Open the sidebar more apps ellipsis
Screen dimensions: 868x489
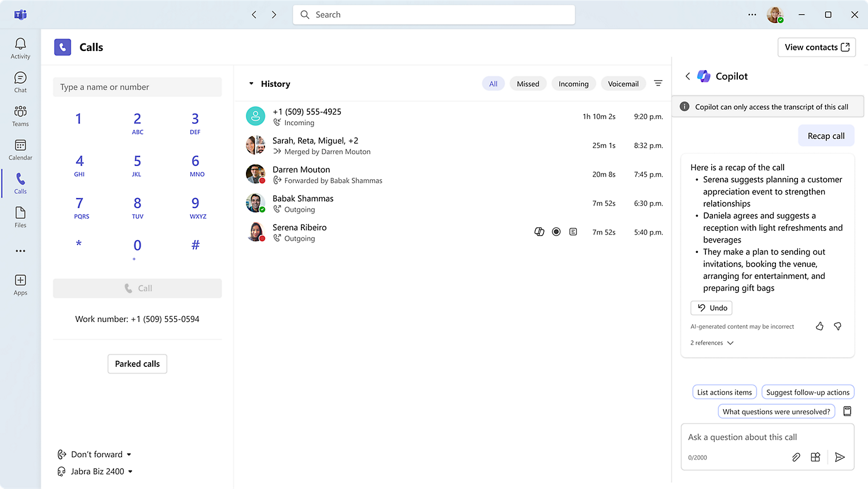[x=20, y=251]
